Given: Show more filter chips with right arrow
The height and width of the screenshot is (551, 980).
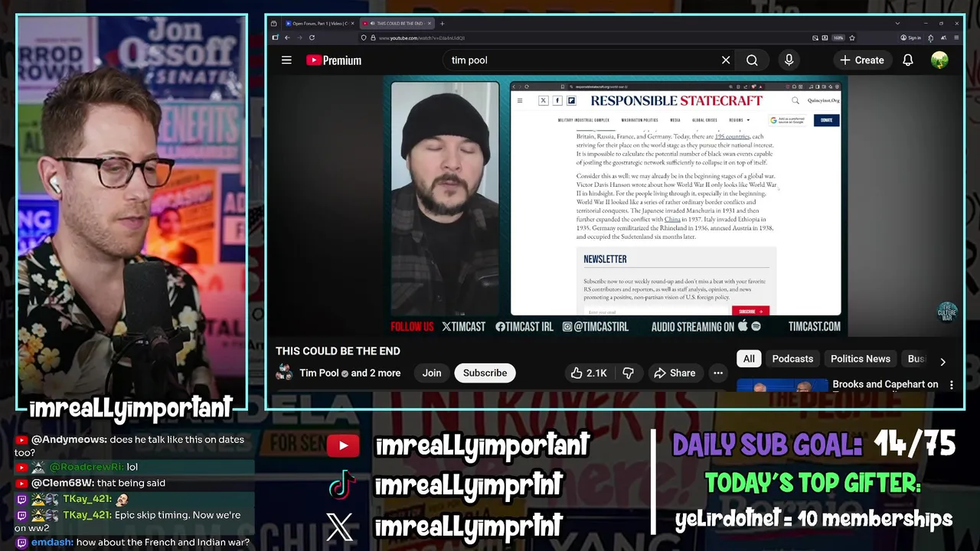Looking at the screenshot, I should pos(942,361).
